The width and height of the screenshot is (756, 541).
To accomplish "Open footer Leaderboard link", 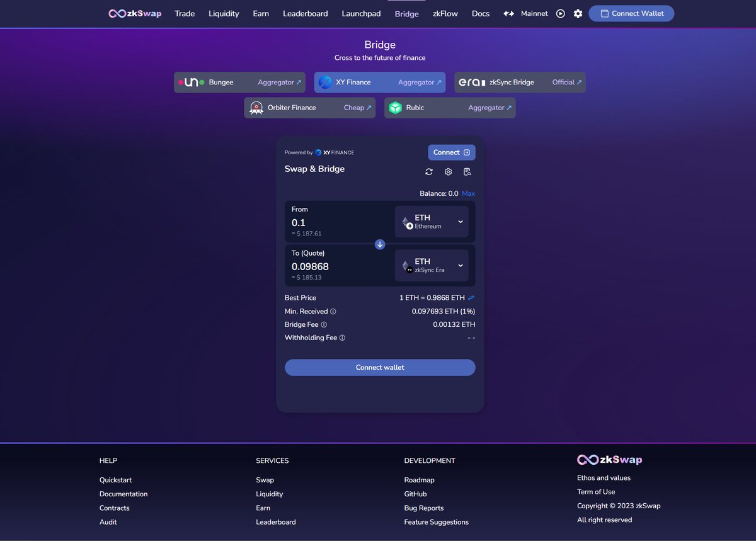I will [276, 522].
